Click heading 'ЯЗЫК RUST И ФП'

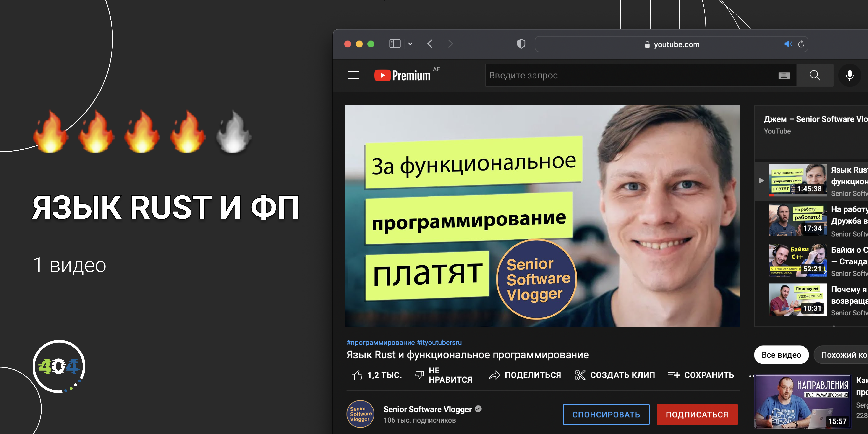165,208
